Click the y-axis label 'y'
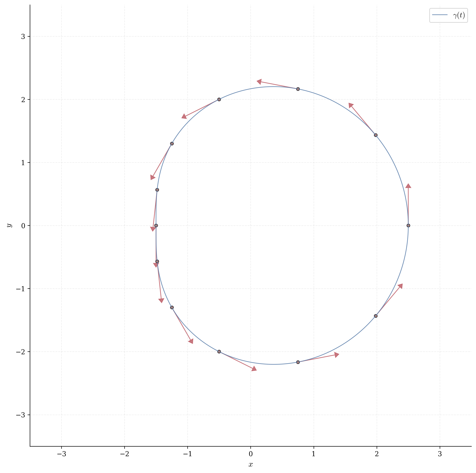Screen dimensions: 476x473 (9, 225)
